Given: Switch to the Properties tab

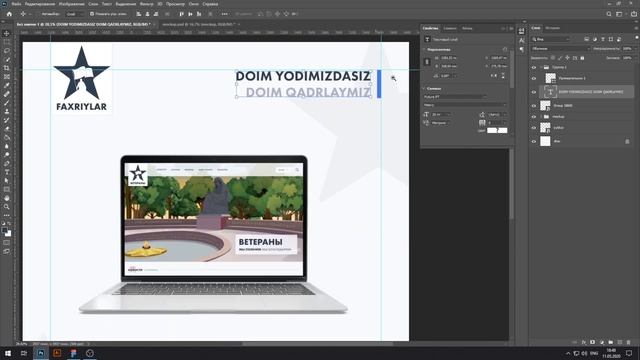Looking at the screenshot, I should point(430,28).
